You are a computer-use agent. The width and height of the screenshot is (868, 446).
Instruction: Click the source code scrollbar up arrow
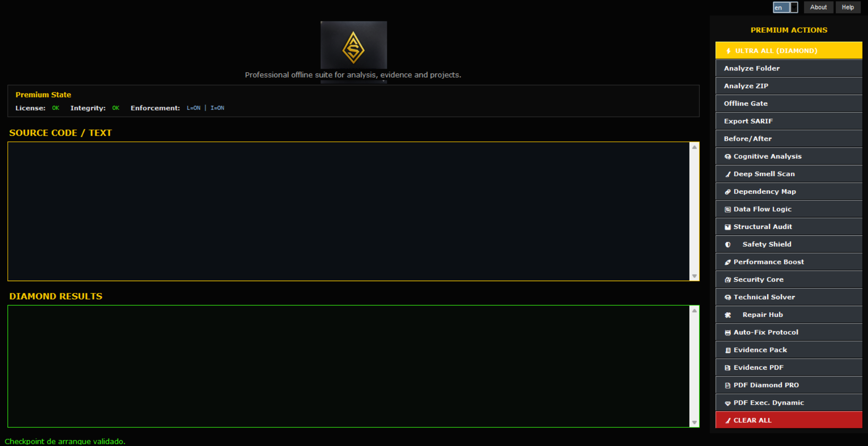pos(694,147)
